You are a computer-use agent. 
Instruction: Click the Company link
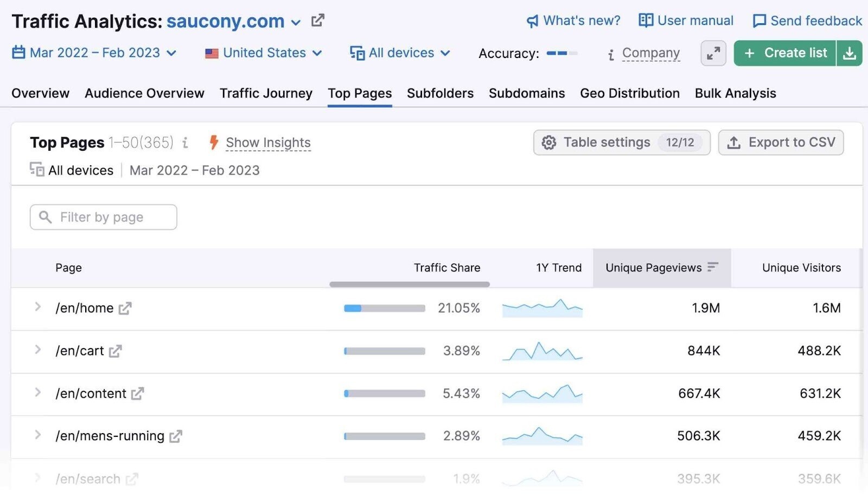click(x=650, y=53)
